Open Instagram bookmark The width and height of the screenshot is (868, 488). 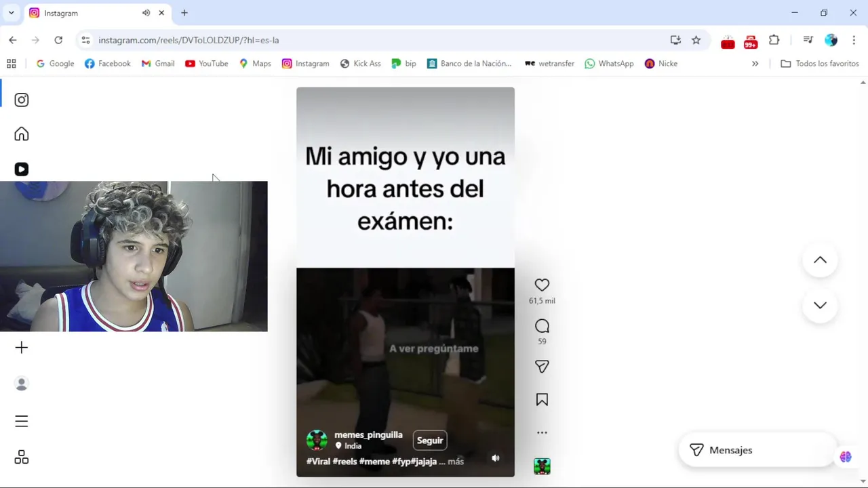point(305,64)
